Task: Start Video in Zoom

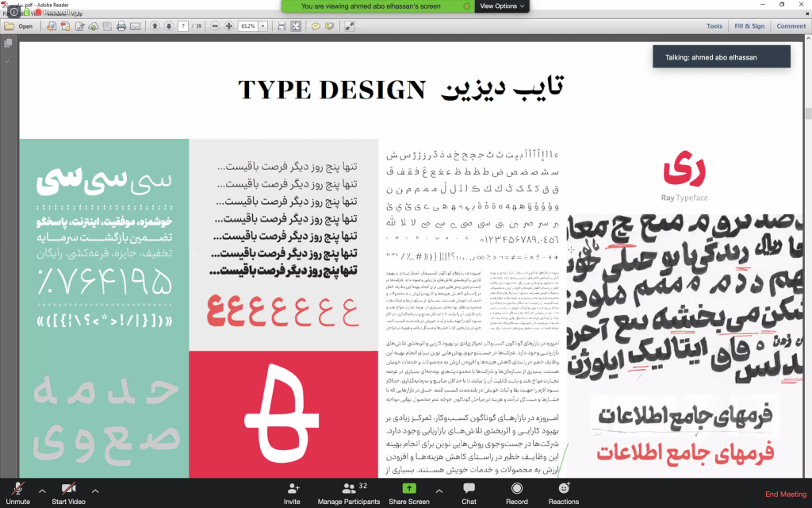Action: click(68, 494)
